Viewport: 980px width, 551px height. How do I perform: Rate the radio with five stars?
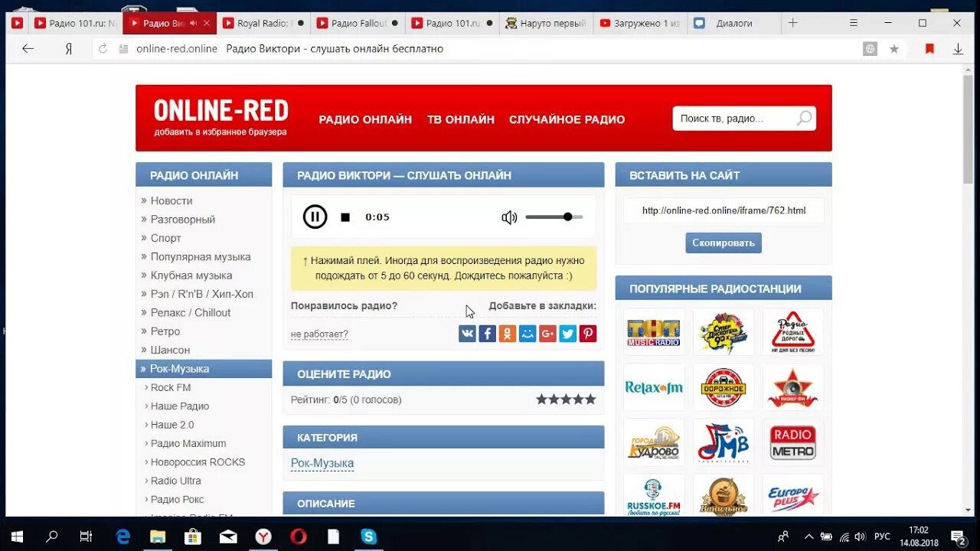[590, 399]
